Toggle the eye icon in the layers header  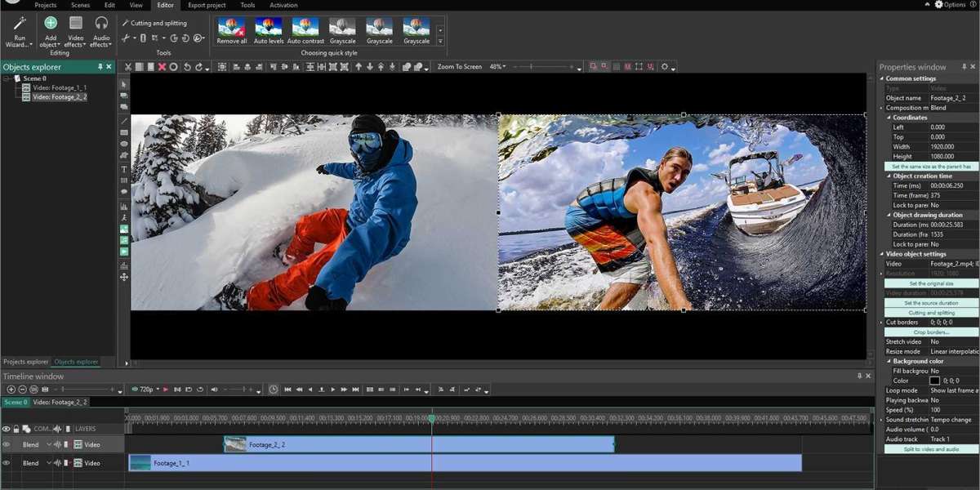[x=7, y=429]
